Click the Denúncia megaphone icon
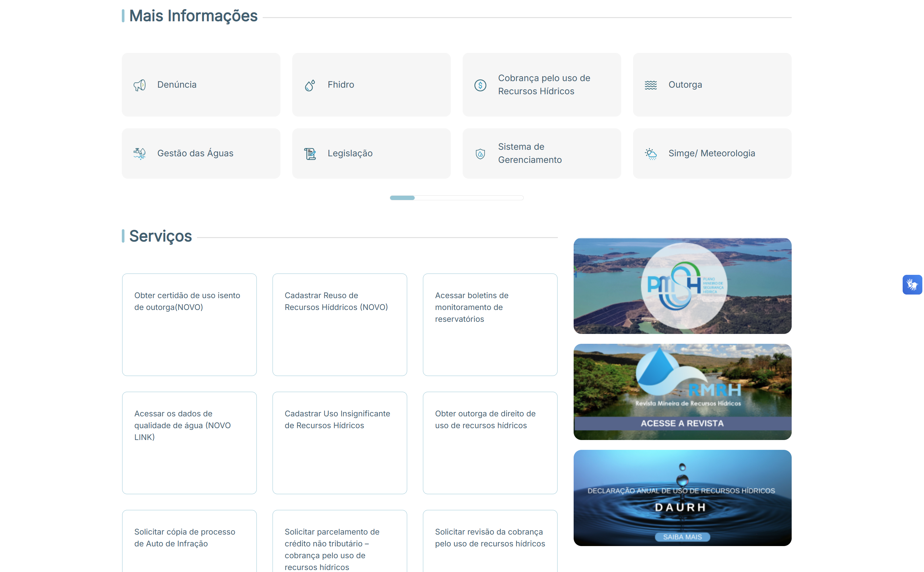Image resolution: width=924 pixels, height=572 pixels. click(x=140, y=85)
